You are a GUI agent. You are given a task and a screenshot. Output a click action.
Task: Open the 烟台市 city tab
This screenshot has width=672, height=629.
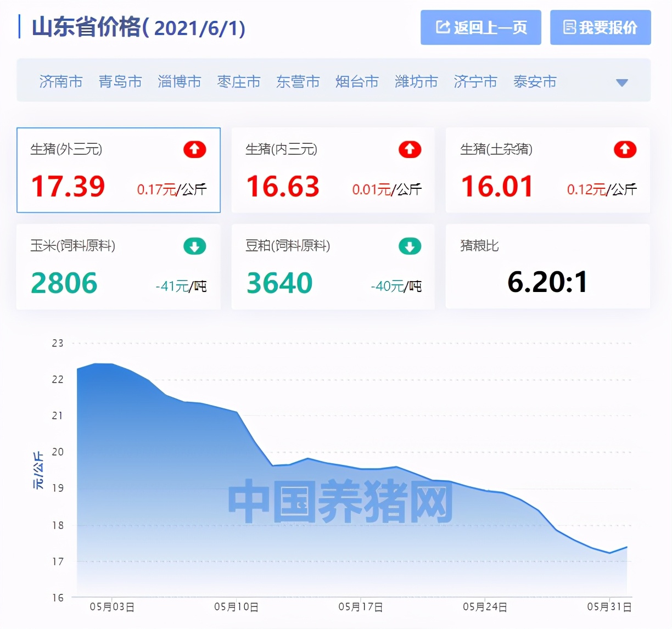click(x=357, y=82)
